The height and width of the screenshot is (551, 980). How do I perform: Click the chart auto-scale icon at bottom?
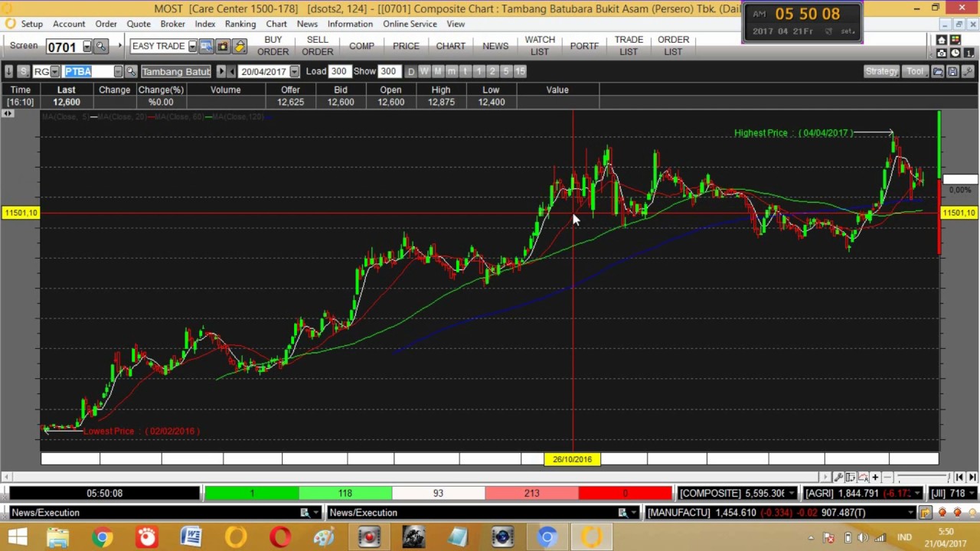tap(863, 477)
